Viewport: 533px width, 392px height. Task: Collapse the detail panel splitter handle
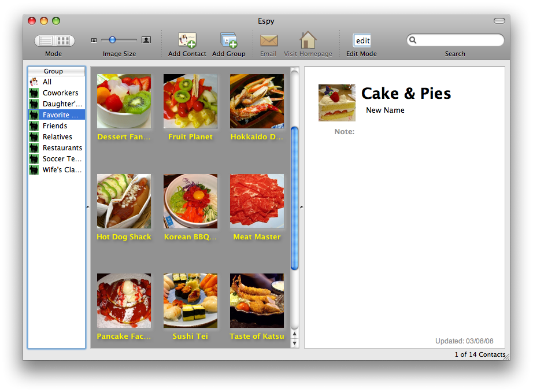pyautogui.click(x=301, y=207)
